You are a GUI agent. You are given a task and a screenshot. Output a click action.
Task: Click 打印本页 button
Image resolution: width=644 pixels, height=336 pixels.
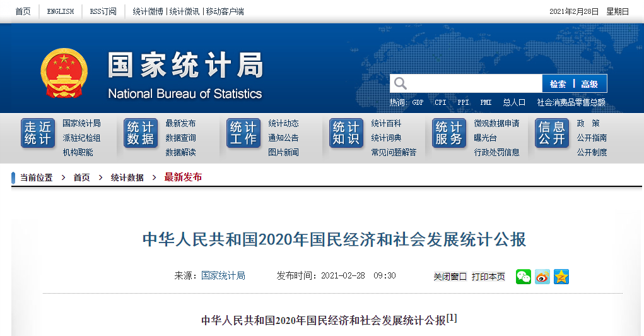click(488, 277)
